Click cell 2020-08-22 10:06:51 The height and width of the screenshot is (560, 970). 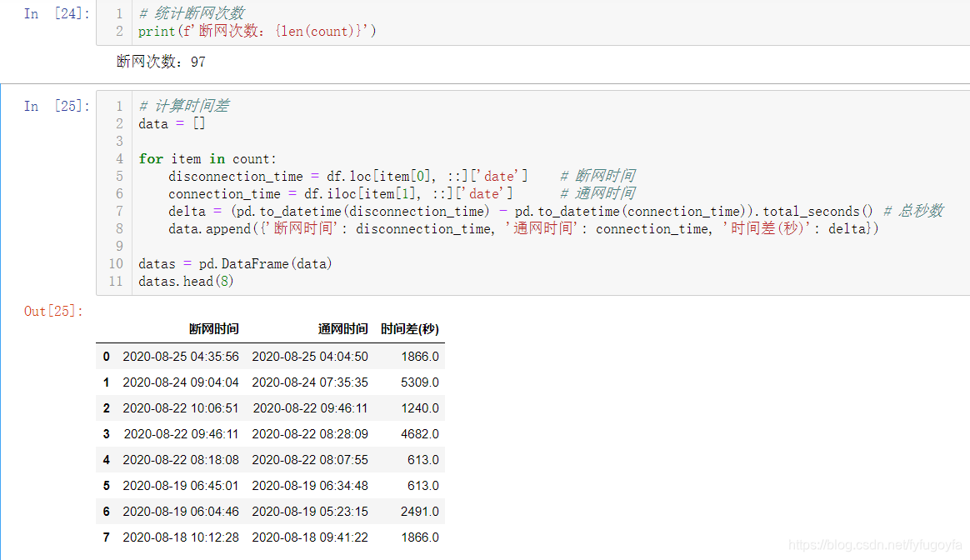181,408
